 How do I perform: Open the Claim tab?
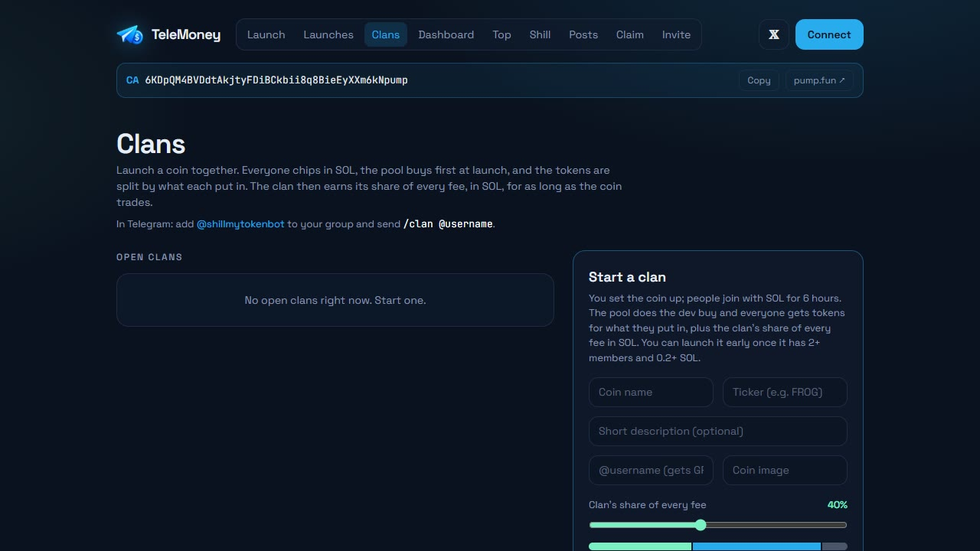[630, 34]
